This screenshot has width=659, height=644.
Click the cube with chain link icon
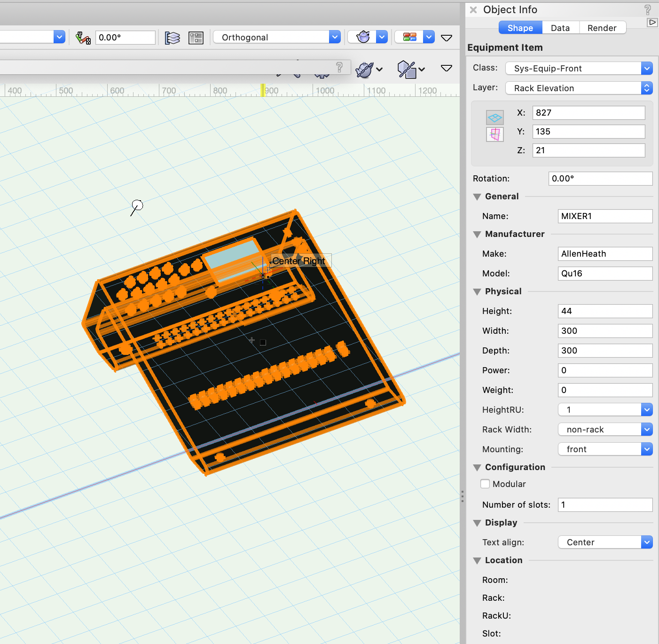[407, 70]
